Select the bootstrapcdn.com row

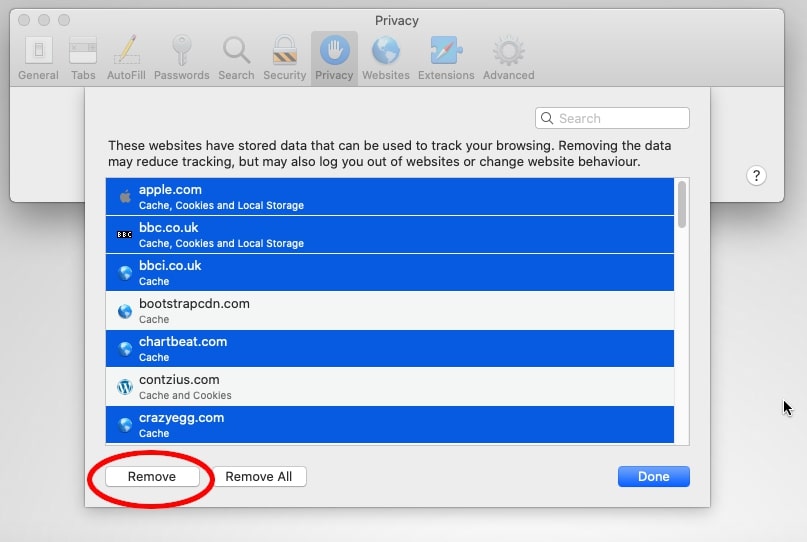pyautogui.click(x=390, y=311)
